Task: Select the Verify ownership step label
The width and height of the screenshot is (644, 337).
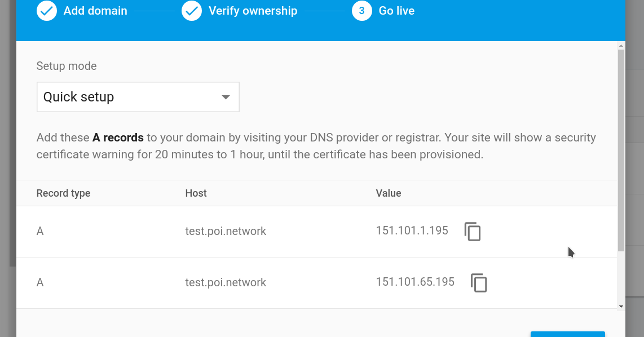Action: [253, 11]
